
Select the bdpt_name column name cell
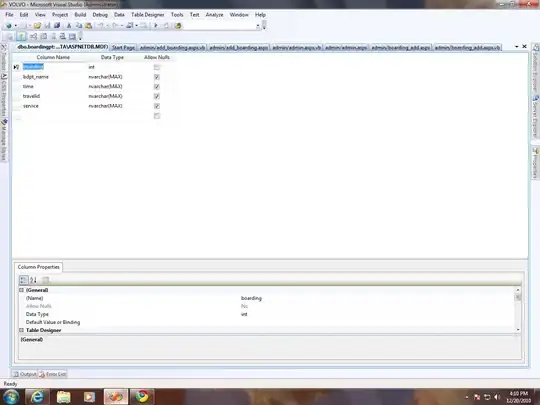[x=52, y=77]
